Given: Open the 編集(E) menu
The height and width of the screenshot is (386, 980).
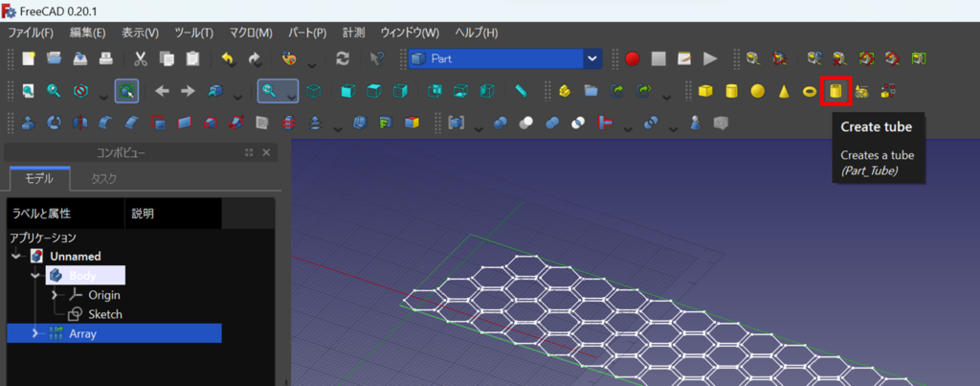Looking at the screenshot, I should (87, 34).
